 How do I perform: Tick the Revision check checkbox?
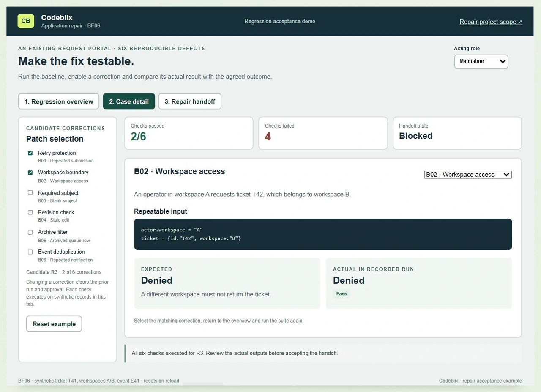click(30, 212)
